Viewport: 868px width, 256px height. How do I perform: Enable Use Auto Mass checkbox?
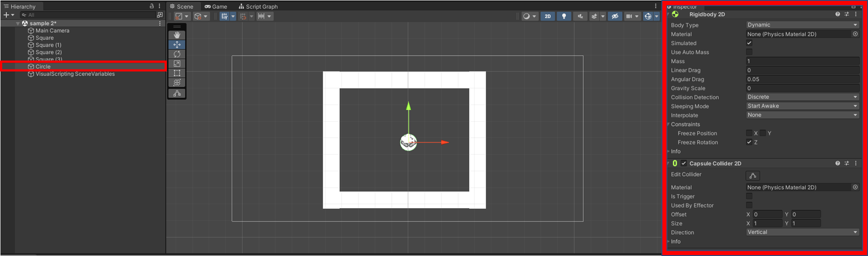[x=749, y=52]
